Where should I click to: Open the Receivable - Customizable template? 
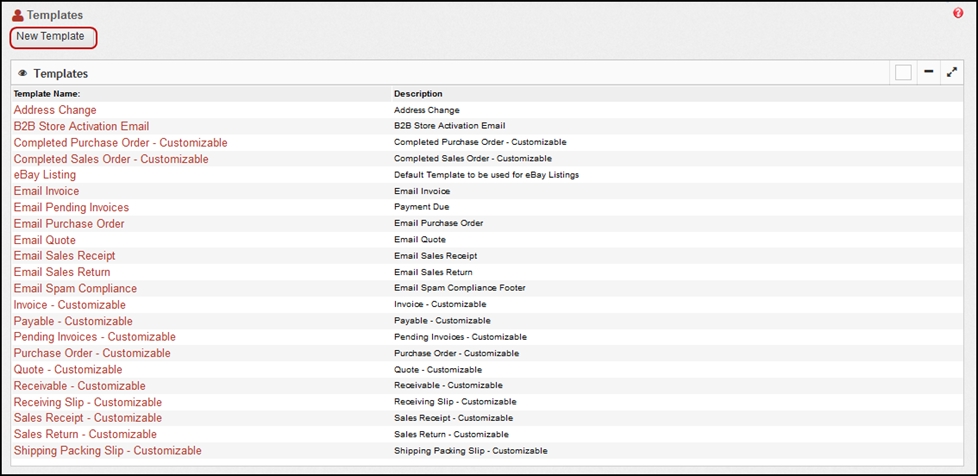coord(79,386)
